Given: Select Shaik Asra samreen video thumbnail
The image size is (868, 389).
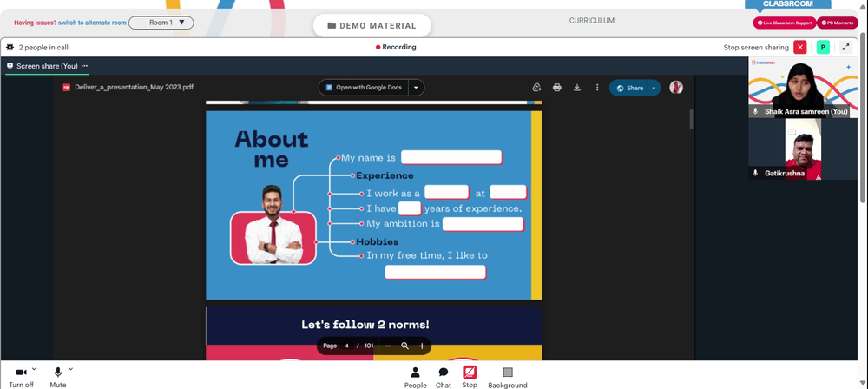Looking at the screenshot, I should click(x=803, y=87).
